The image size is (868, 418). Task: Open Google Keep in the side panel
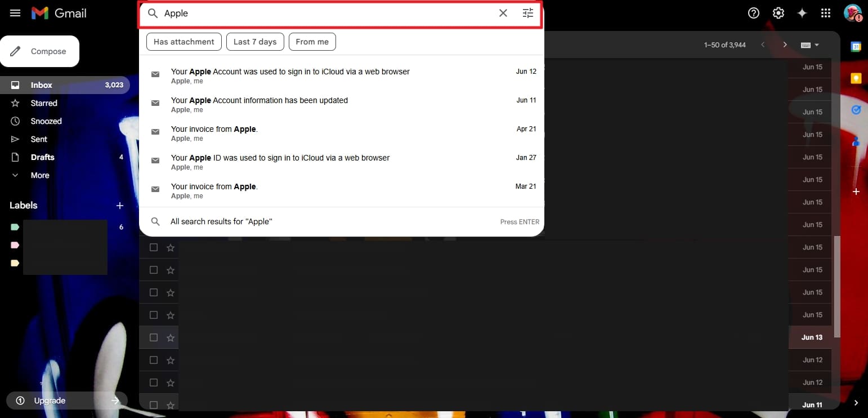click(x=856, y=78)
